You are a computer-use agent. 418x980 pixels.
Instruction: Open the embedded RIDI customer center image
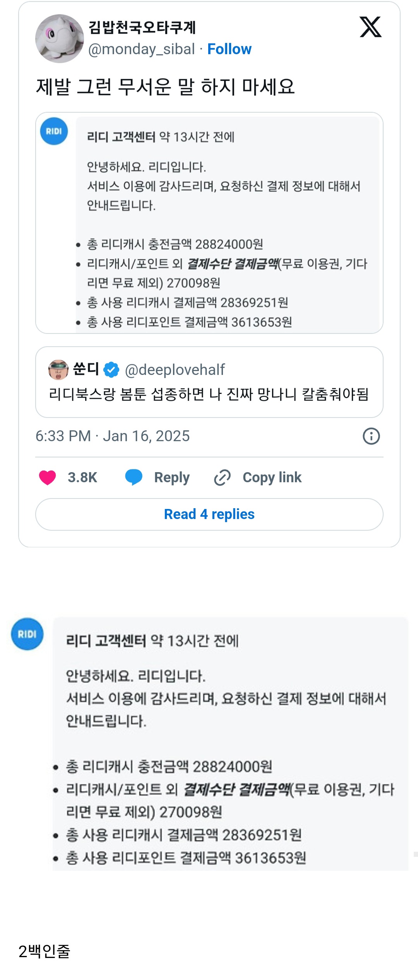[209, 223]
